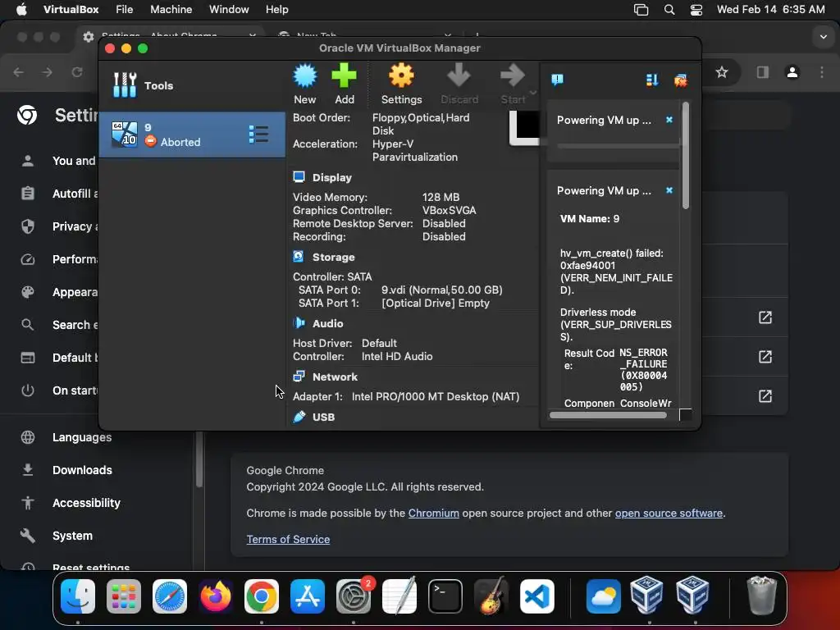Open the File menu
The image size is (840, 630).
(125, 10)
